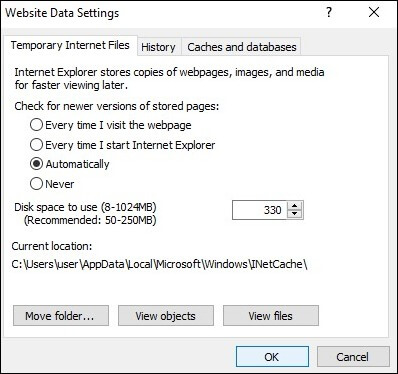398x374 pixels.
Task: Close the Website Data Settings dialog
Action: tap(374, 13)
